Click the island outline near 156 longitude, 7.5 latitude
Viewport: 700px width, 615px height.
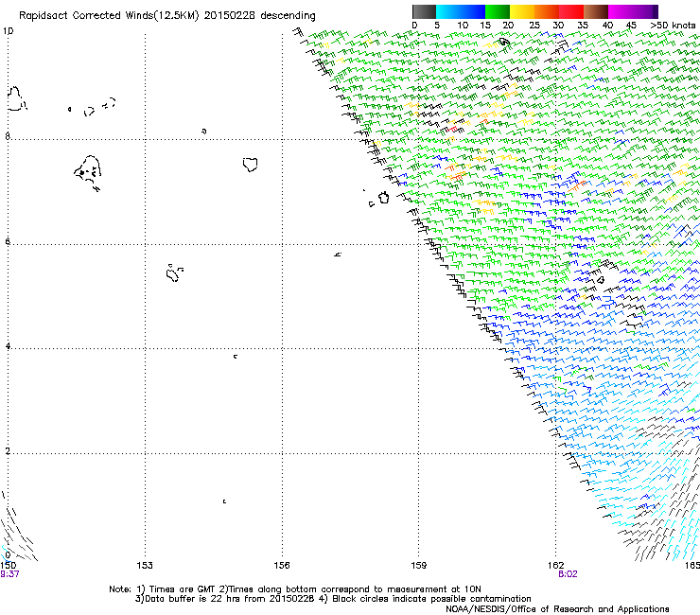250,165
